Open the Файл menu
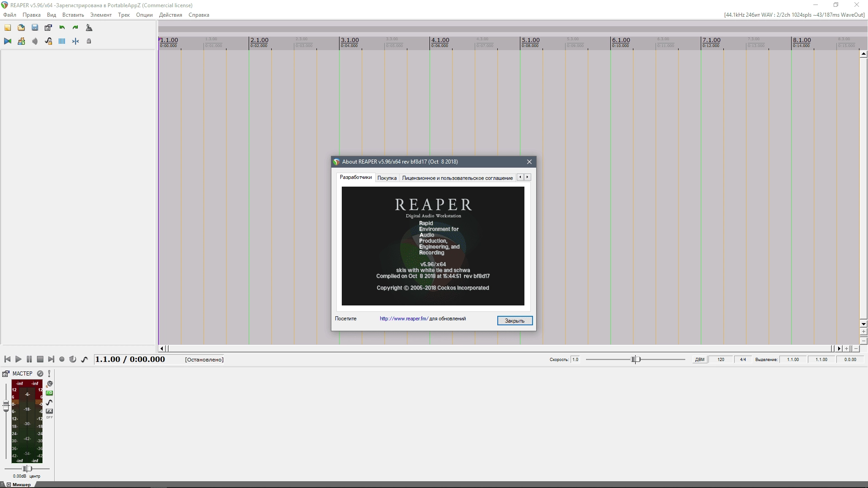868x488 pixels. coord(9,15)
